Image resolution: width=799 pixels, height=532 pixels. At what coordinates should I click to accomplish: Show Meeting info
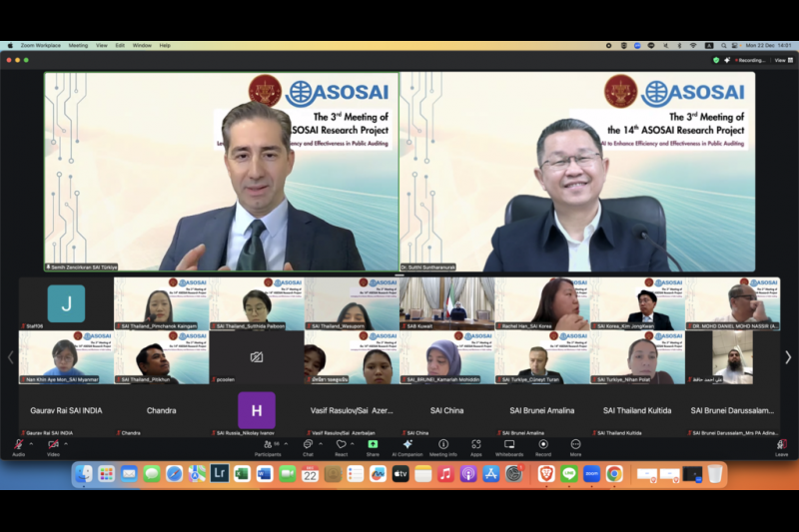pyautogui.click(x=443, y=445)
